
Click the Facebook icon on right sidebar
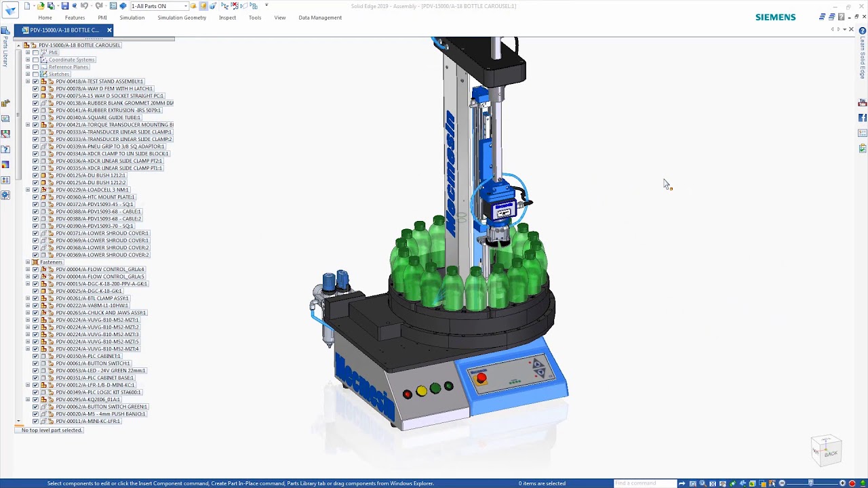[x=863, y=117]
